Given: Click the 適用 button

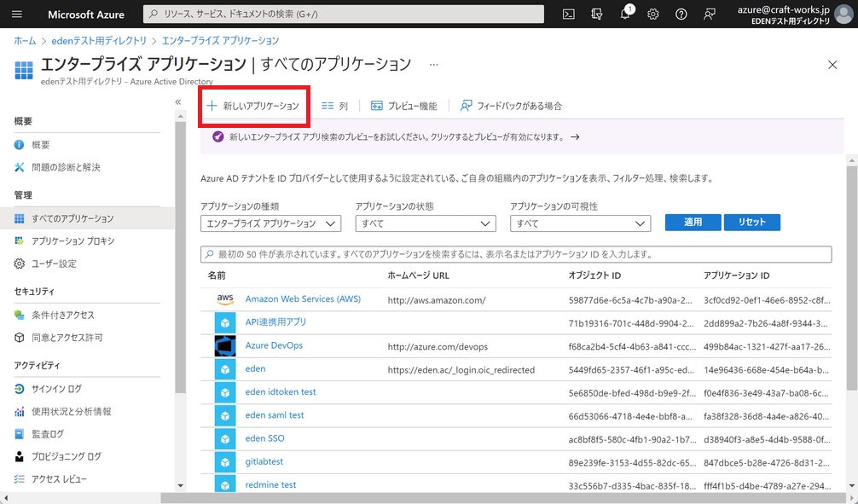Looking at the screenshot, I should point(693,223).
